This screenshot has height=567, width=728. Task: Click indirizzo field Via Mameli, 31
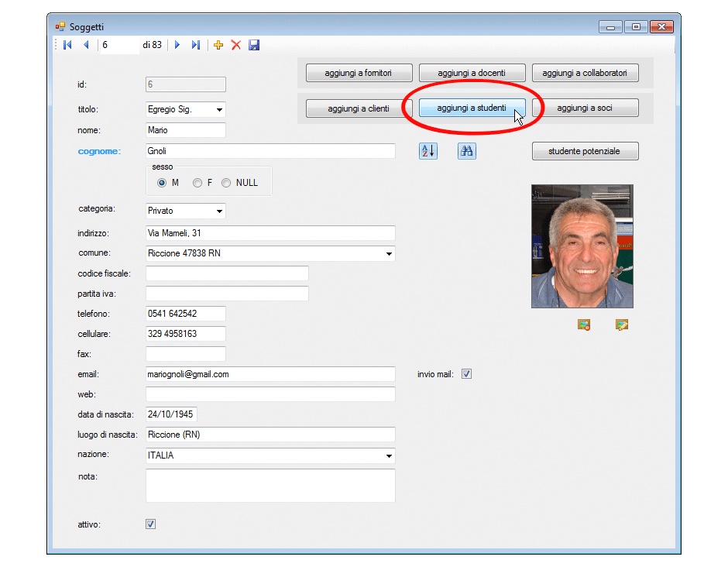[x=270, y=233]
